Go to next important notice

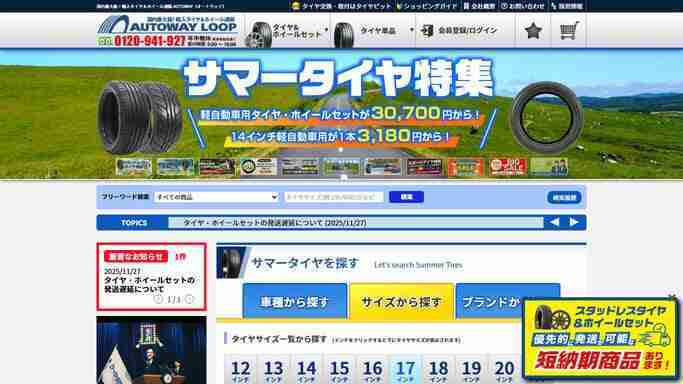(189, 299)
